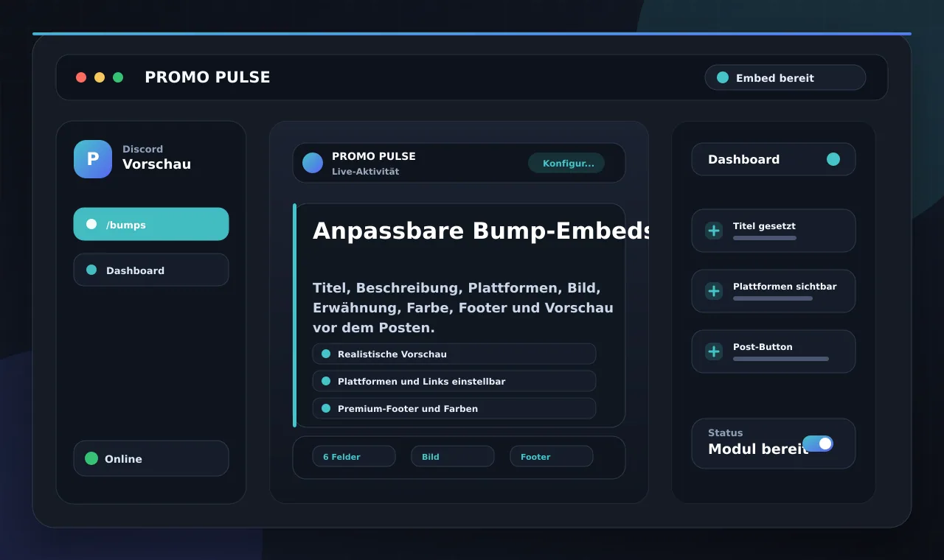Select the Footer chip

tap(552, 457)
